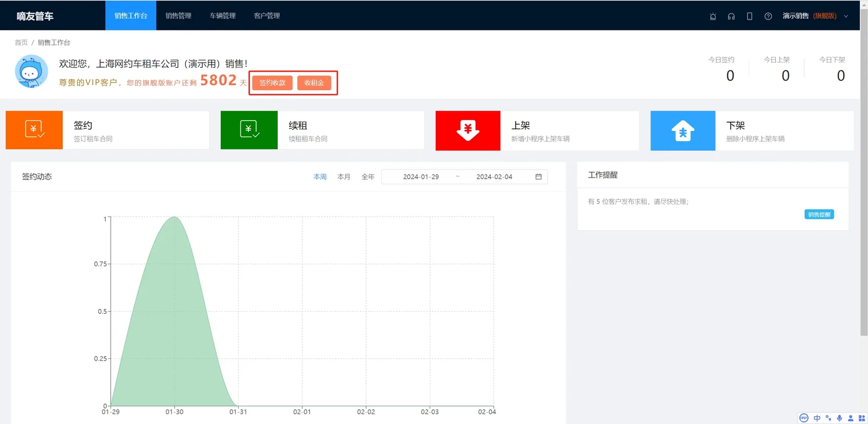
Task: Open the input method toolbox grid icon
Action: coord(861,418)
